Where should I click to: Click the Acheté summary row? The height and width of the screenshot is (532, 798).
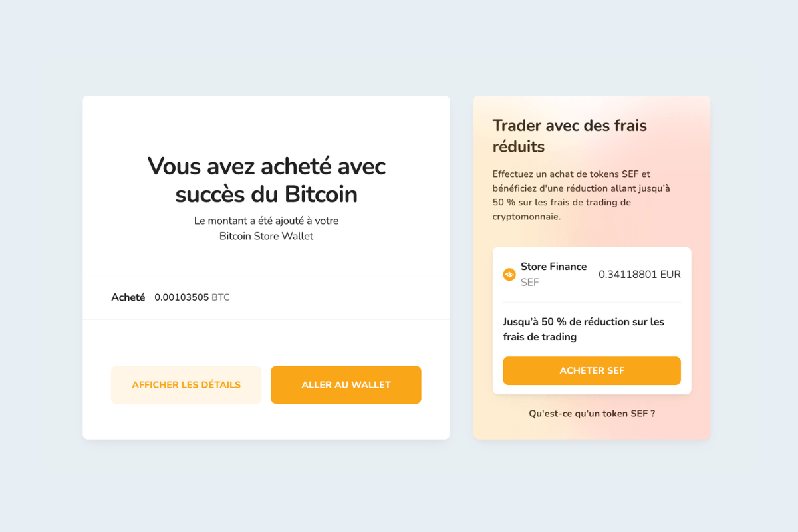[x=266, y=297]
